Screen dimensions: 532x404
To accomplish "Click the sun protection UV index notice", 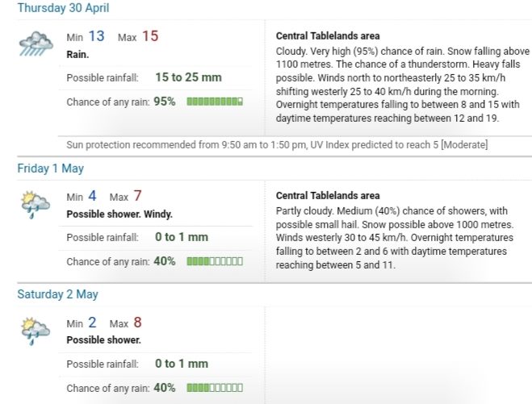I will click(x=277, y=145).
